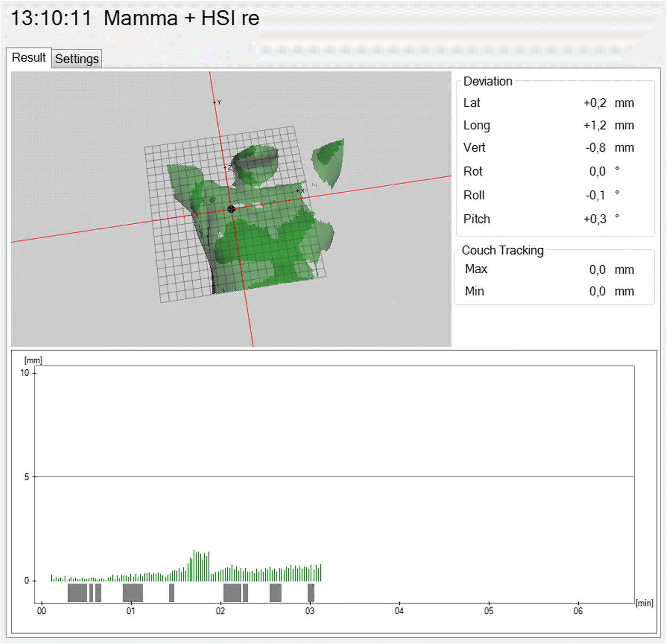
Task: Click the Lat label in Deviation panel
Action: click(472, 103)
